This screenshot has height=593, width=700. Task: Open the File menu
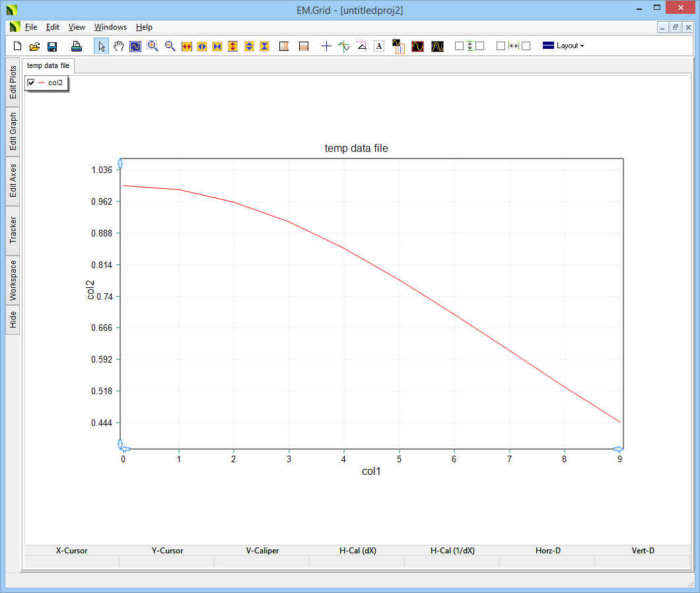click(x=31, y=27)
